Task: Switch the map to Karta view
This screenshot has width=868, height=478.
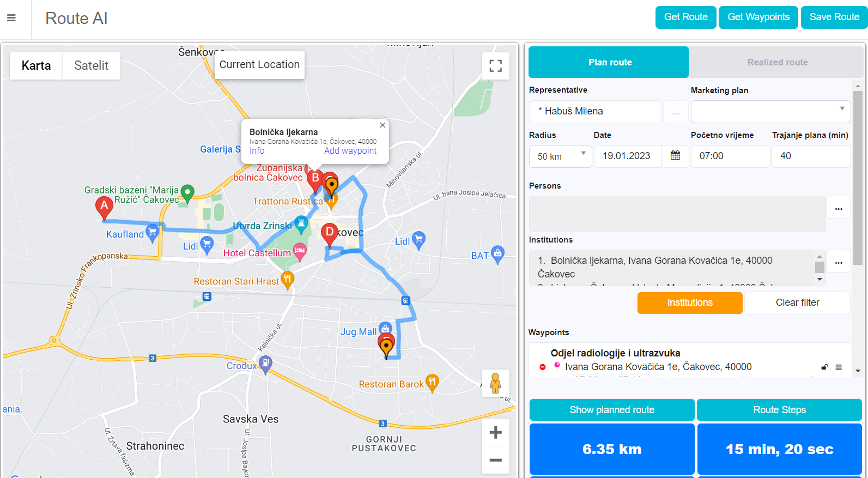Action: [36, 66]
